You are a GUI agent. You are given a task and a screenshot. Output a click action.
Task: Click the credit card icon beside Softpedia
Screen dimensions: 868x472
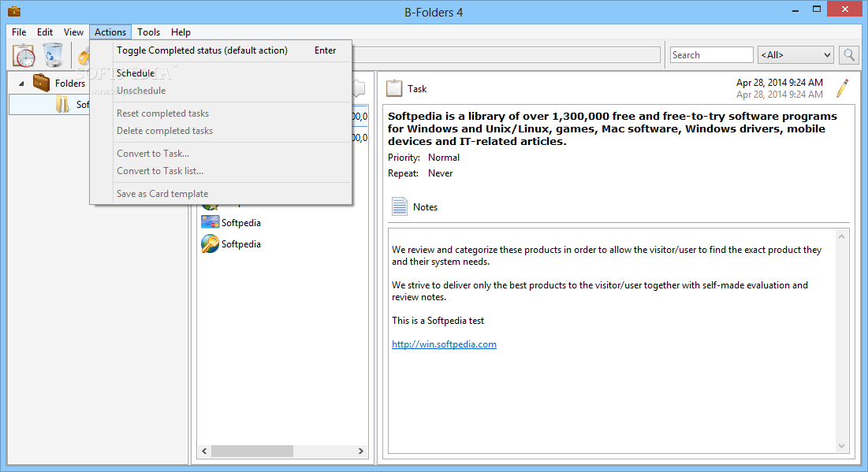210,222
